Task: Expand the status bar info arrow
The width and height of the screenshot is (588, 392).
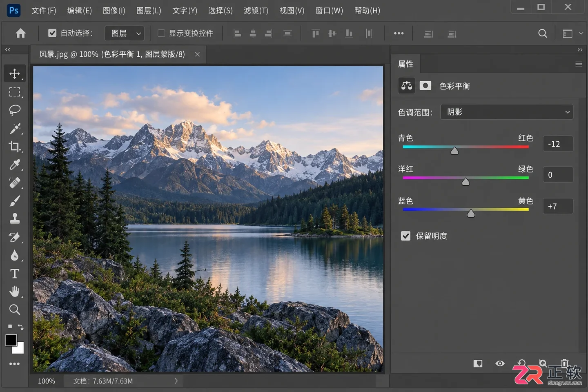Action: tap(176, 381)
